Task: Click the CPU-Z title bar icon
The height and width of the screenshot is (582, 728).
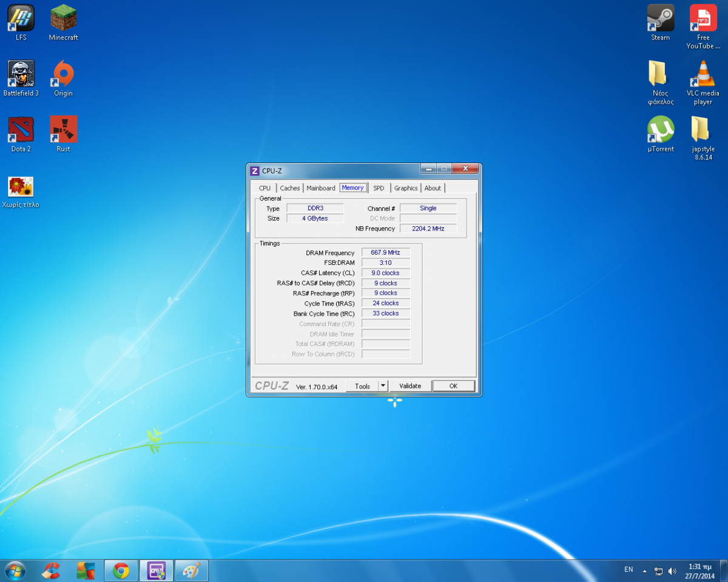Action: 255,171
